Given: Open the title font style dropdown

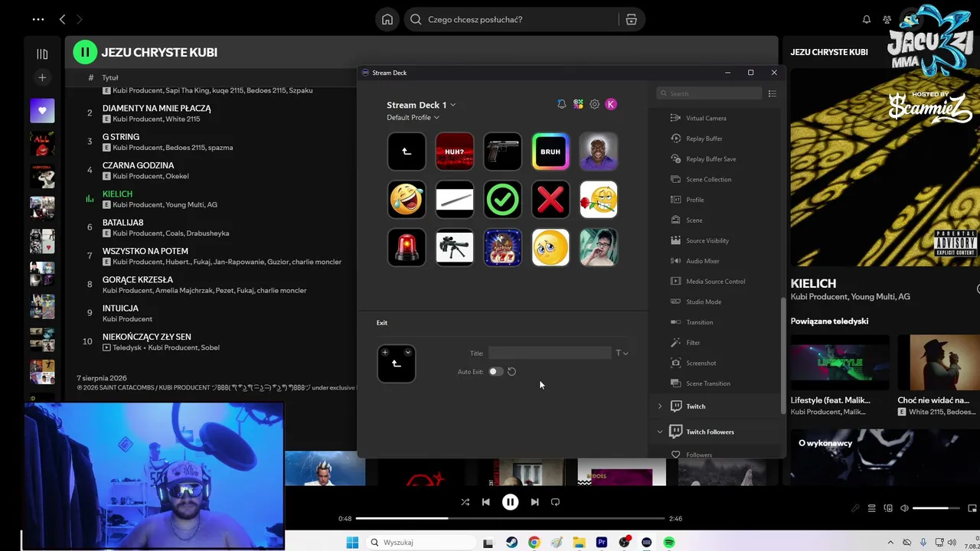Looking at the screenshot, I should point(622,353).
